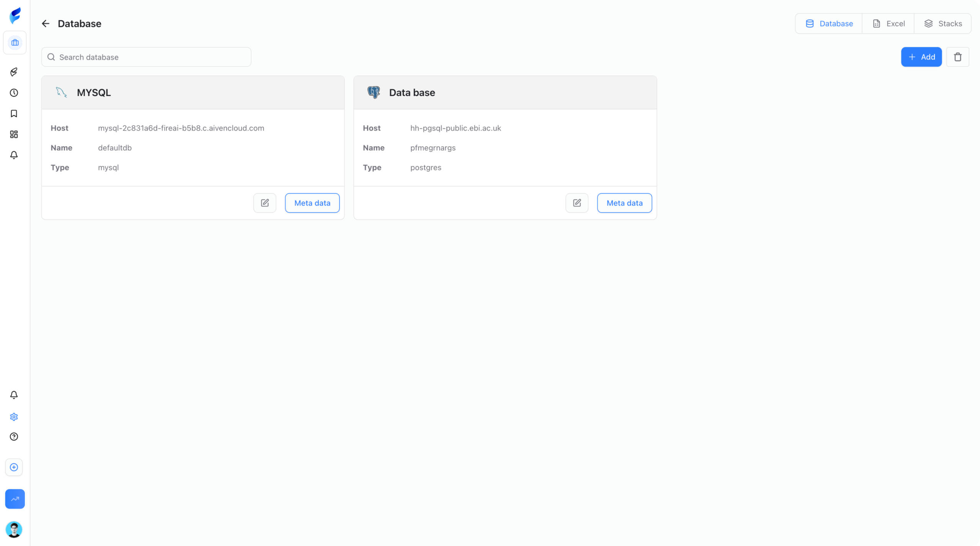Click the edit icon on Data base card
The height and width of the screenshot is (546, 980).
pyautogui.click(x=577, y=203)
